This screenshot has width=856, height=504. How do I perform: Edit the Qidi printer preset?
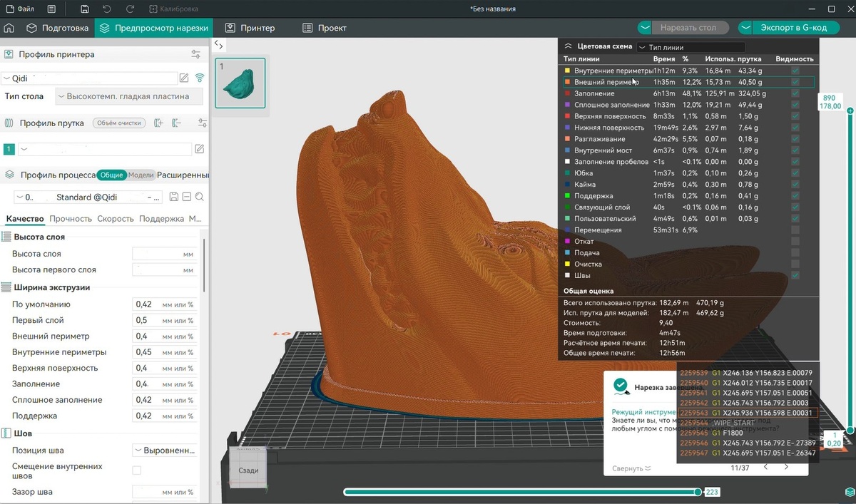184,78
